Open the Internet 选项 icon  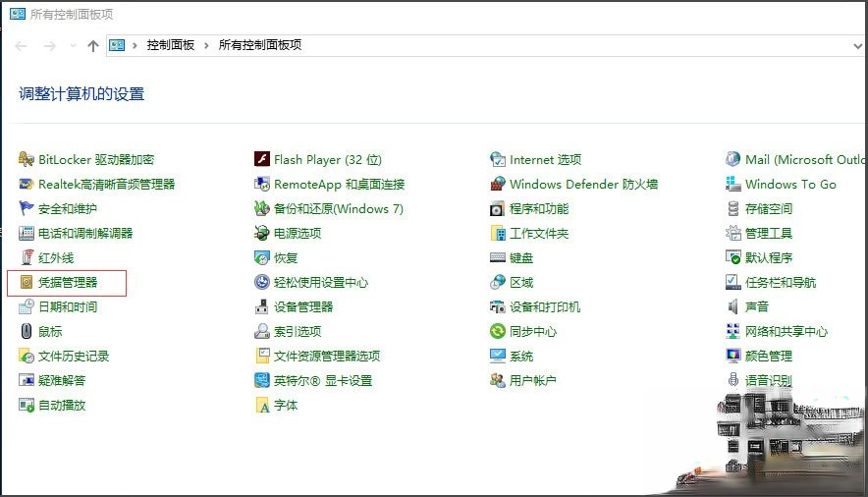pyautogui.click(x=498, y=159)
